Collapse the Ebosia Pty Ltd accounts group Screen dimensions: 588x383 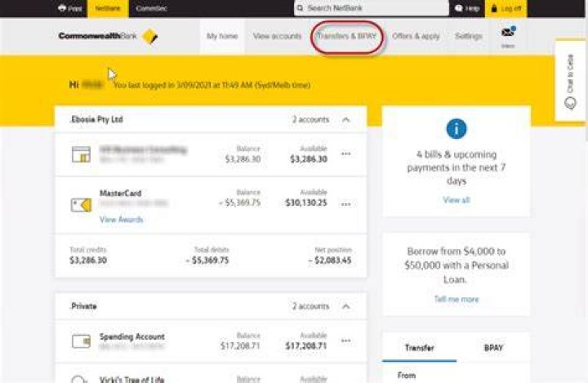pyautogui.click(x=345, y=120)
